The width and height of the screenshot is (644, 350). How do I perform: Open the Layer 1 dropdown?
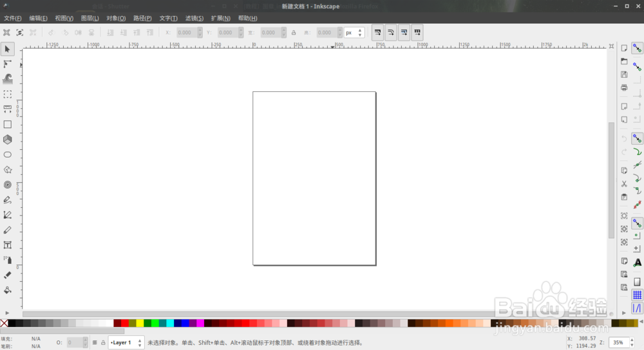126,343
